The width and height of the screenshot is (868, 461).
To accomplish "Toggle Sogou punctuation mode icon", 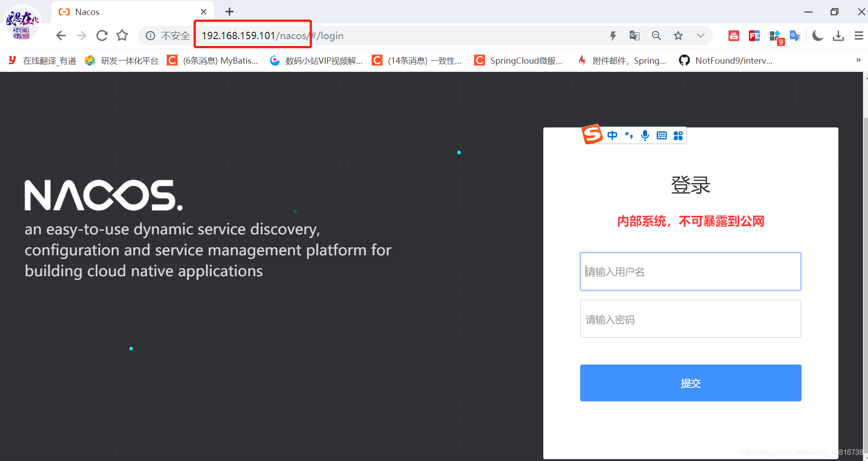I will pyautogui.click(x=629, y=135).
